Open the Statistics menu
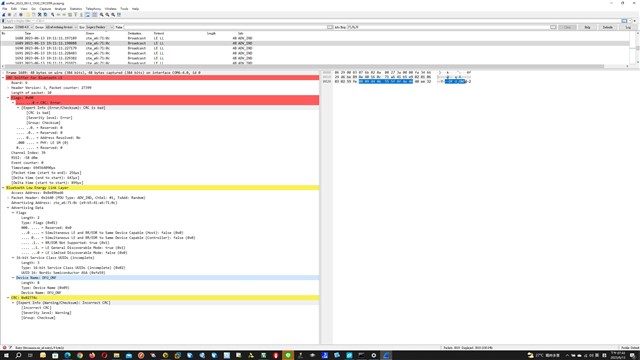Screen dimensions: 640x360 tap(76, 9)
